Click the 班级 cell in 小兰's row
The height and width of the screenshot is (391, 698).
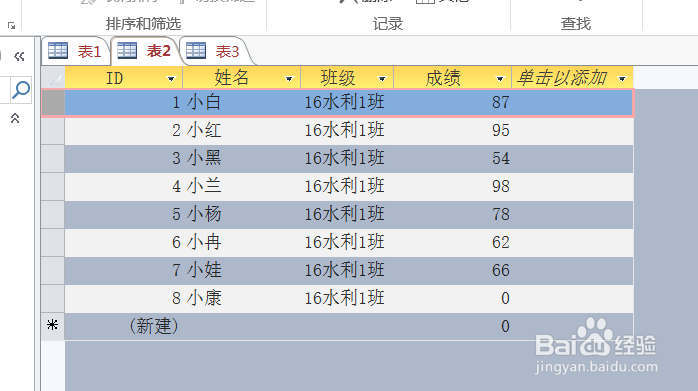pyautogui.click(x=347, y=187)
